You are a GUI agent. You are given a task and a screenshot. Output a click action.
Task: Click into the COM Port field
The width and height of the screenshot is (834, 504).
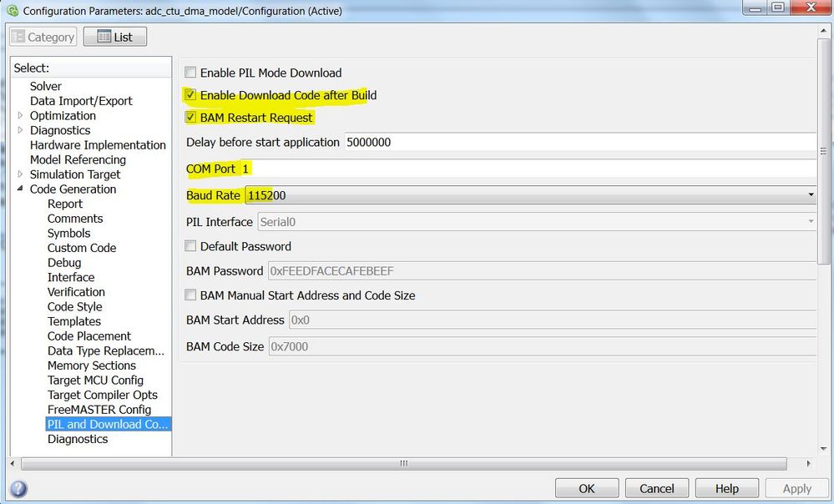tap(528, 169)
